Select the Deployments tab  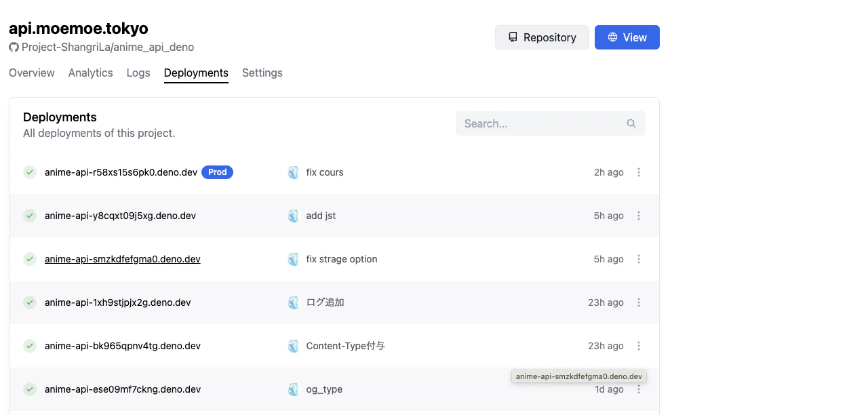click(196, 73)
